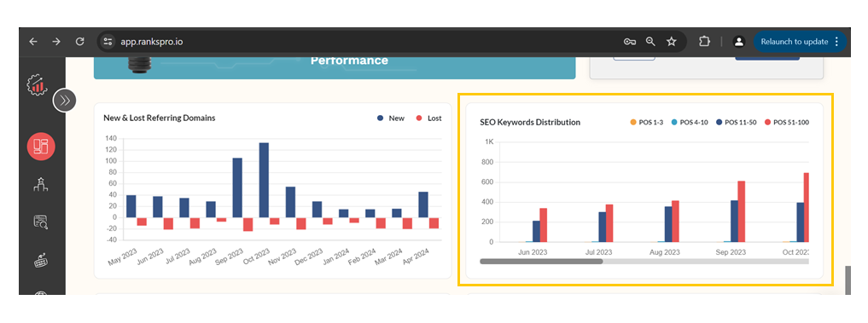Click Relaunch to update button
Image resolution: width=868 pixels, height=323 pixels.
point(800,42)
